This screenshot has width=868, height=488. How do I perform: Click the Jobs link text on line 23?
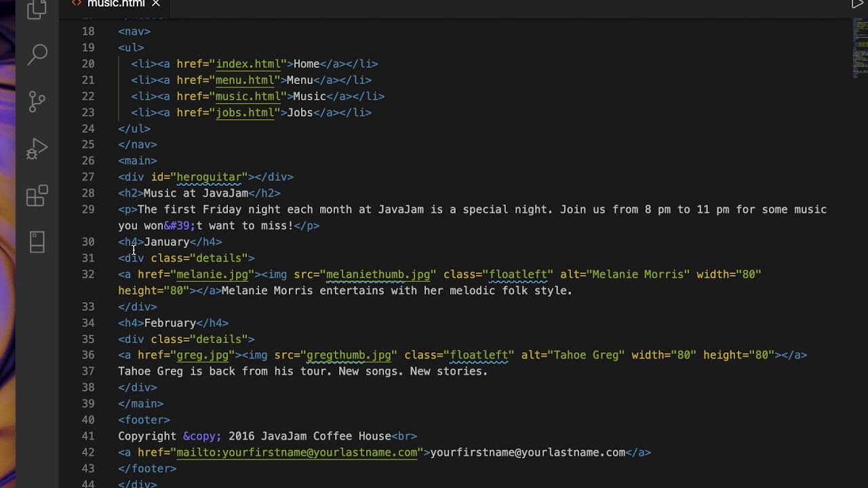point(300,113)
